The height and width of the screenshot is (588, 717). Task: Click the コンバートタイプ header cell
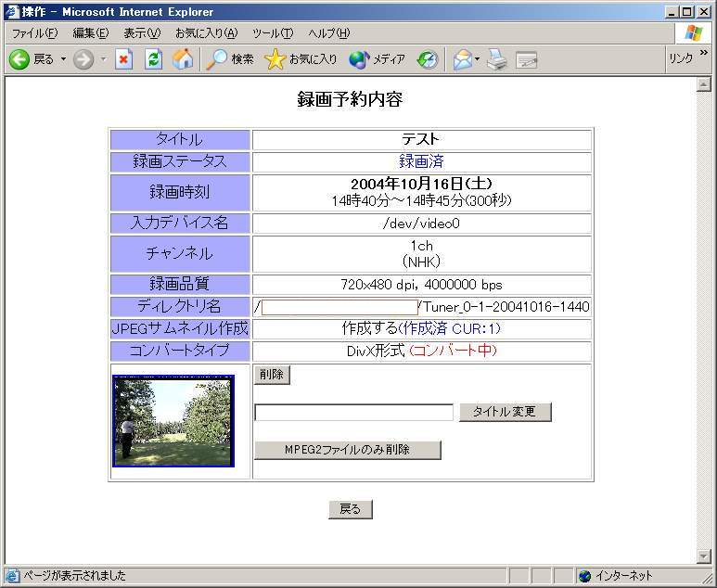(180, 351)
